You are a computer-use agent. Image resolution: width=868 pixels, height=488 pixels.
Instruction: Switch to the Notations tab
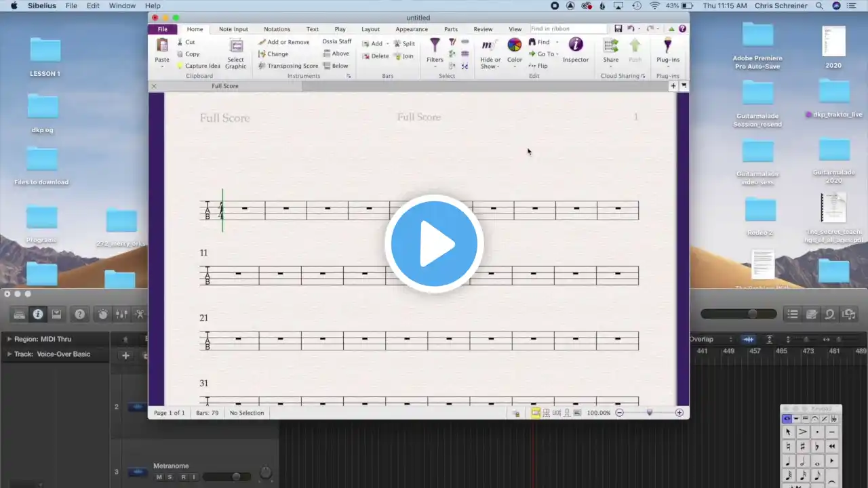pyautogui.click(x=277, y=29)
